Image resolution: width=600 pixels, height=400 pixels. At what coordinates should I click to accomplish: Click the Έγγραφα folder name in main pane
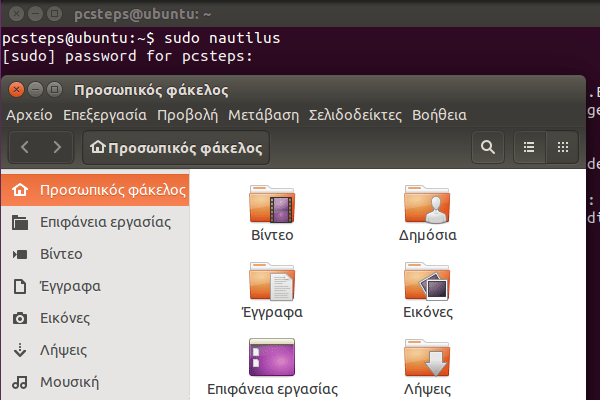pyautogui.click(x=272, y=312)
